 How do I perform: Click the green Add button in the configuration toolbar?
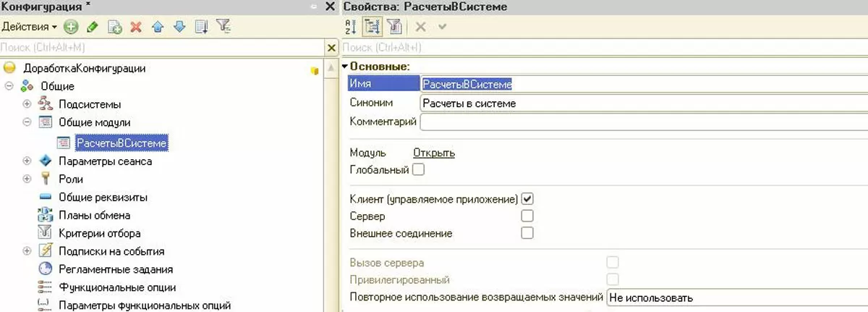(70, 27)
